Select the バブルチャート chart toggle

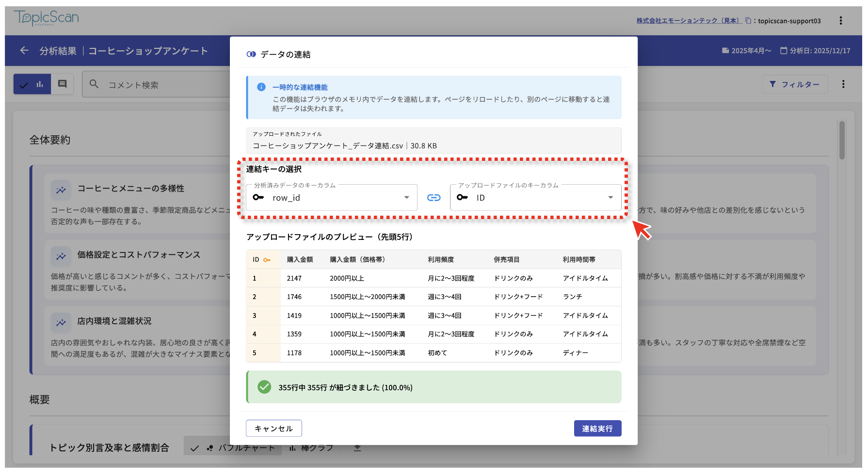(x=232, y=448)
